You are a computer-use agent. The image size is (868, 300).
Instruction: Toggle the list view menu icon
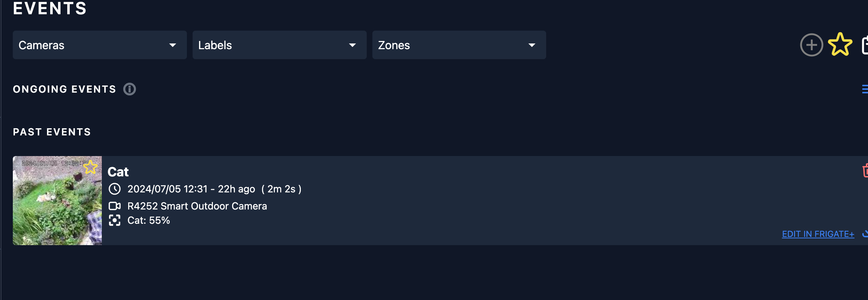tap(865, 89)
